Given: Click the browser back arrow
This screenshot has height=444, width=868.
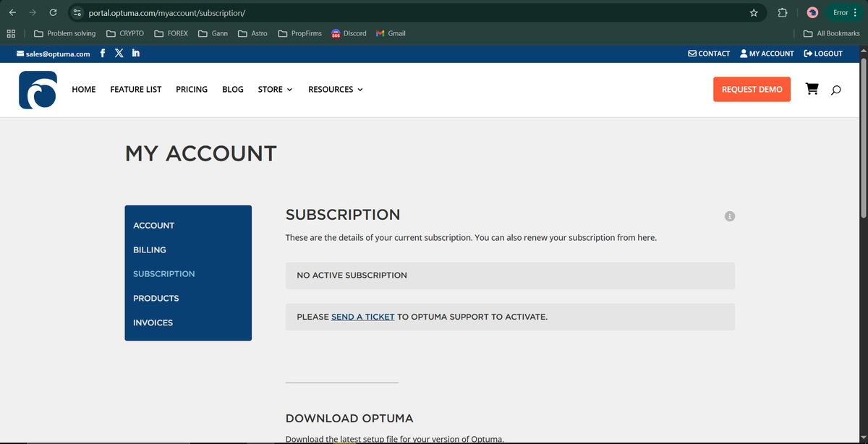Looking at the screenshot, I should (12, 12).
